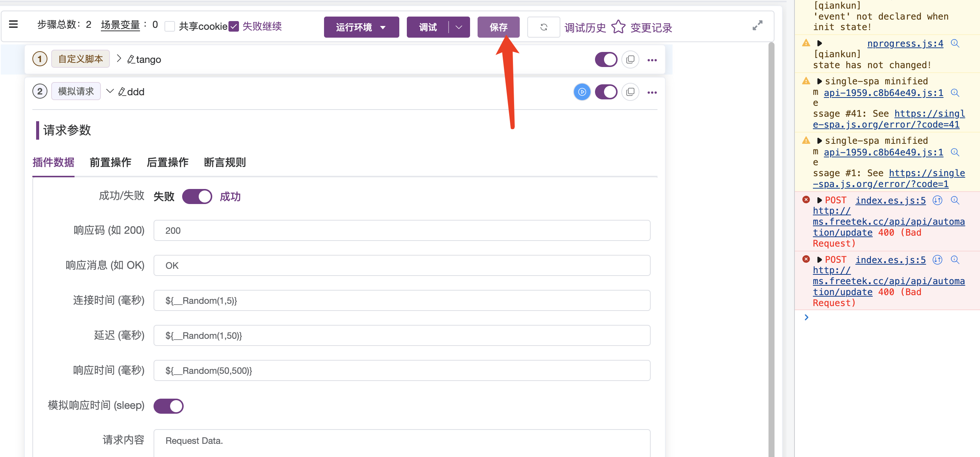Click magnifier icon on second POST error
980x457 pixels.
click(954, 260)
